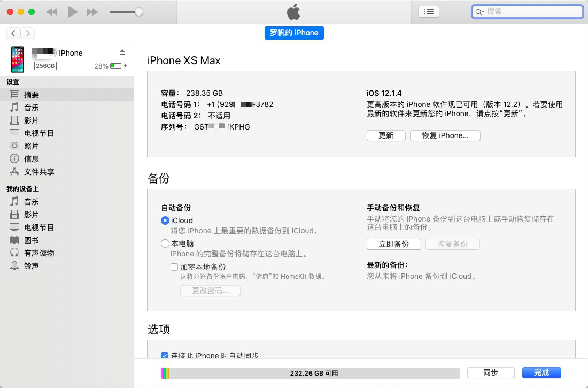Select iCloud backup radio button

pyautogui.click(x=165, y=220)
